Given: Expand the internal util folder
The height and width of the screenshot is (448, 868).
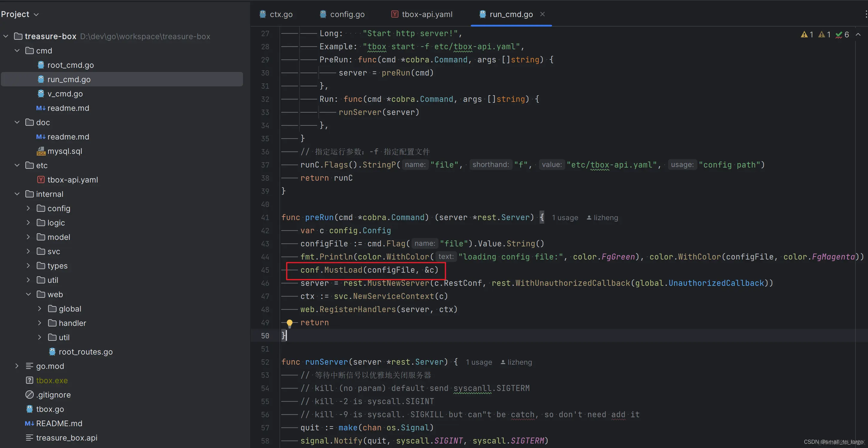Looking at the screenshot, I should pyautogui.click(x=28, y=280).
